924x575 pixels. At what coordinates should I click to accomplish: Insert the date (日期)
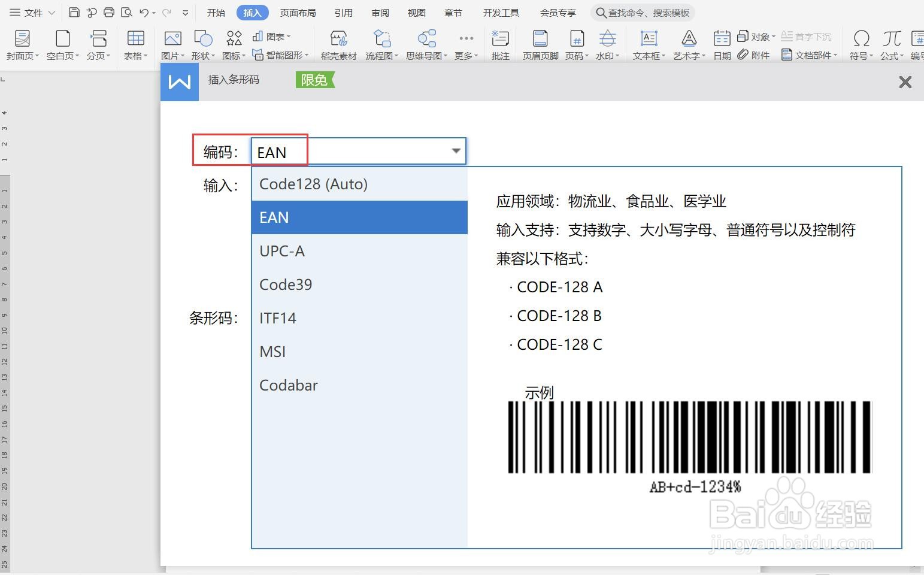pyautogui.click(x=722, y=45)
